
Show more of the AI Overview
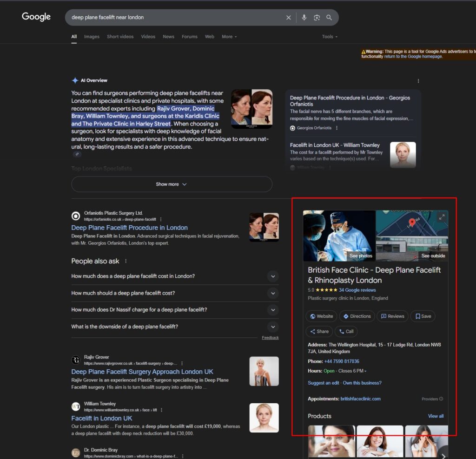point(172,184)
